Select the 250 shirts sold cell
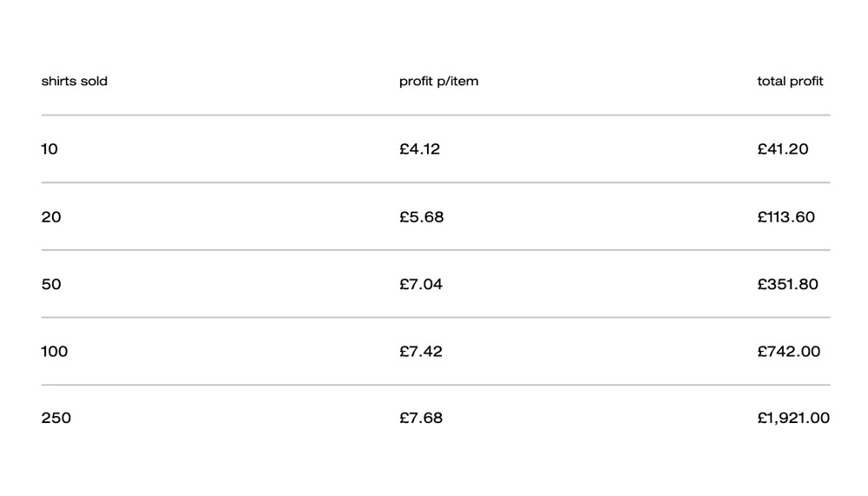The image size is (868, 496). (x=56, y=418)
